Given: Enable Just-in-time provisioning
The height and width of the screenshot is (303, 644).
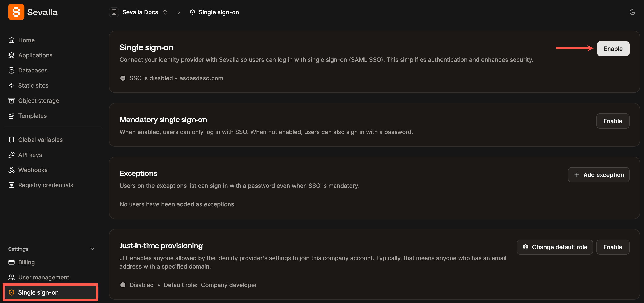Looking at the screenshot, I should click(x=612, y=247).
